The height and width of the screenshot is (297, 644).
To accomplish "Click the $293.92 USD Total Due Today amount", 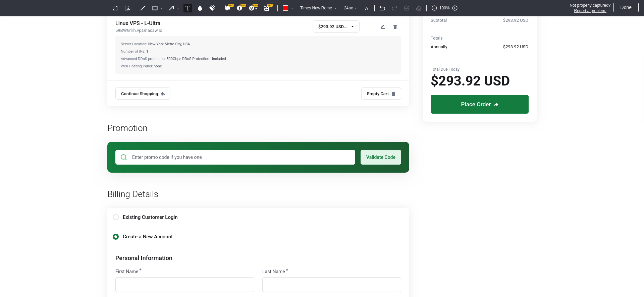I will [470, 81].
